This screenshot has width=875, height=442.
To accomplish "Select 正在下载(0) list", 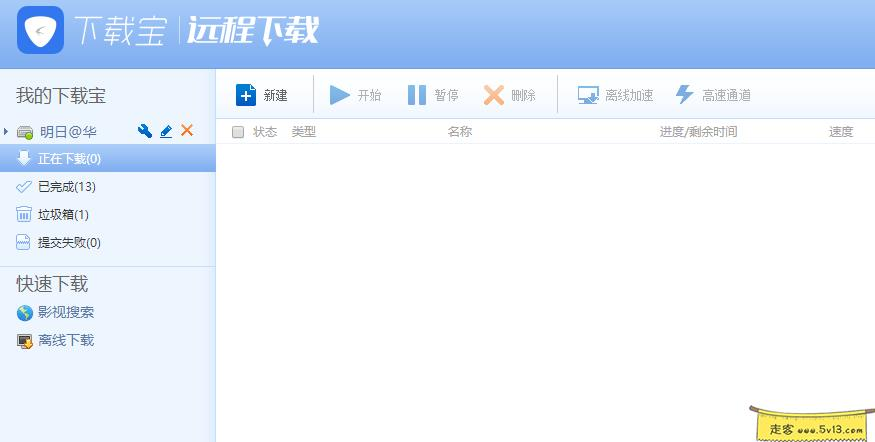I will click(x=108, y=158).
